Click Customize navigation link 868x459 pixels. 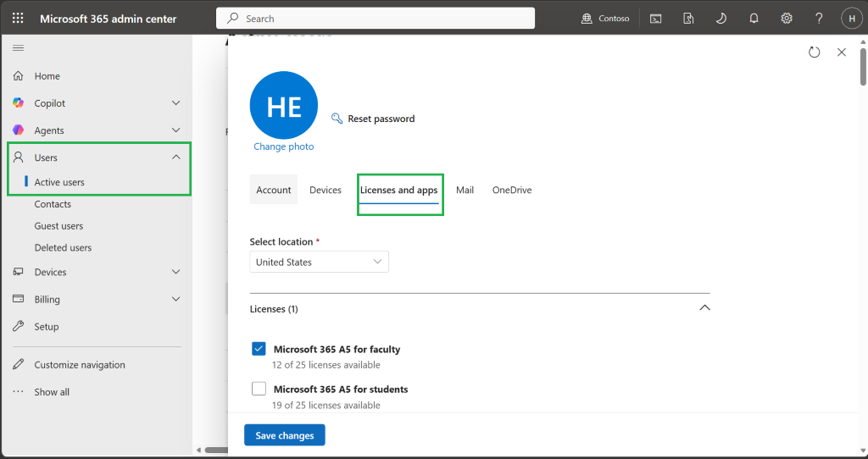(80, 364)
